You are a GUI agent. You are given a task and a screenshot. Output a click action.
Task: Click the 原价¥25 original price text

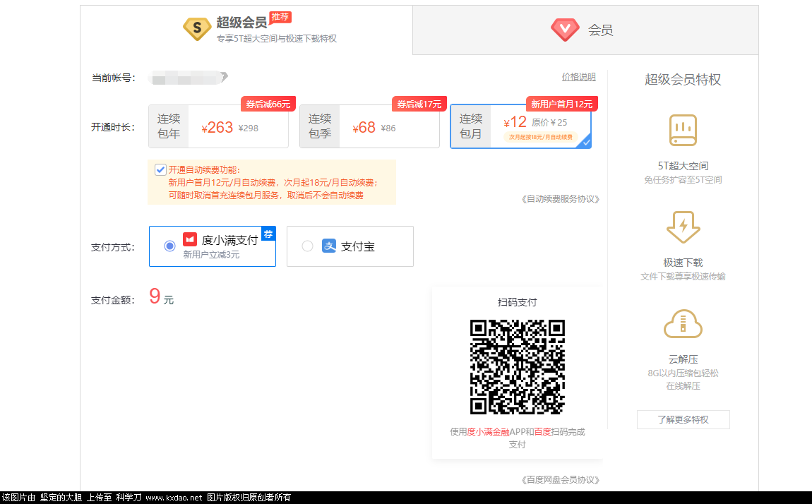pos(549,123)
